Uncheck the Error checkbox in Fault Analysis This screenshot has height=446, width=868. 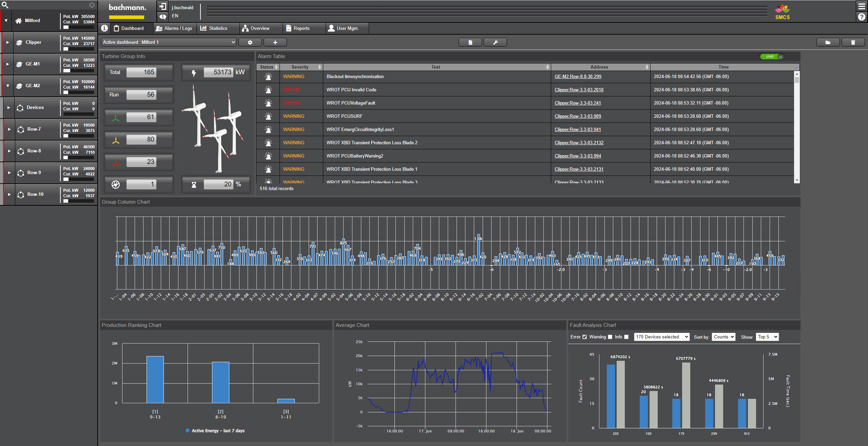tap(584, 337)
